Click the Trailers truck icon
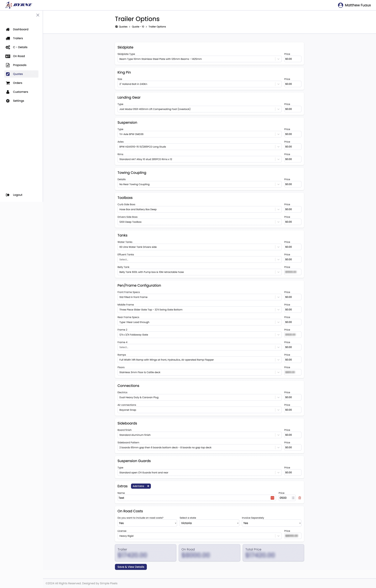376x588 pixels. click(8, 38)
